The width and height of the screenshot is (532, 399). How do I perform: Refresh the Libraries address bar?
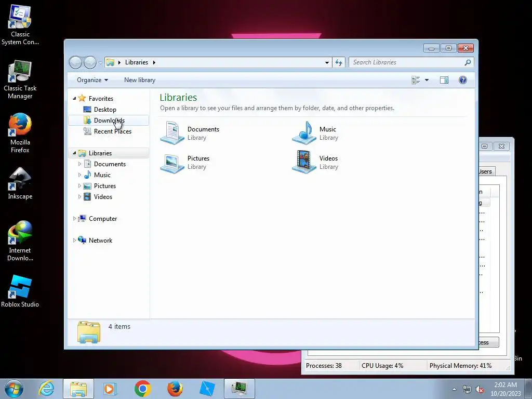click(x=339, y=62)
